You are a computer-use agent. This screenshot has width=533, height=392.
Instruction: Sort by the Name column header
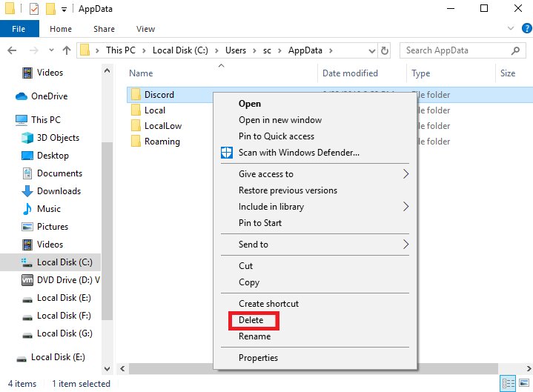[x=141, y=73]
